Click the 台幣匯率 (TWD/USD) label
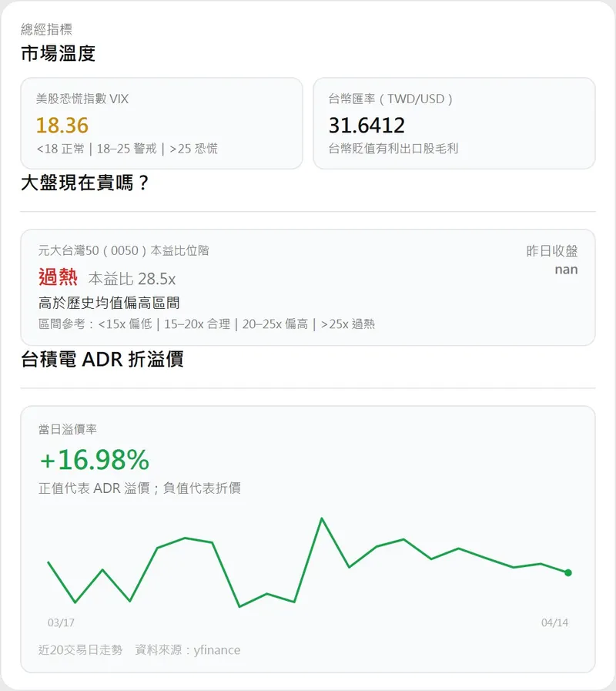Image resolution: width=616 pixels, height=691 pixels. [x=390, y=99]
